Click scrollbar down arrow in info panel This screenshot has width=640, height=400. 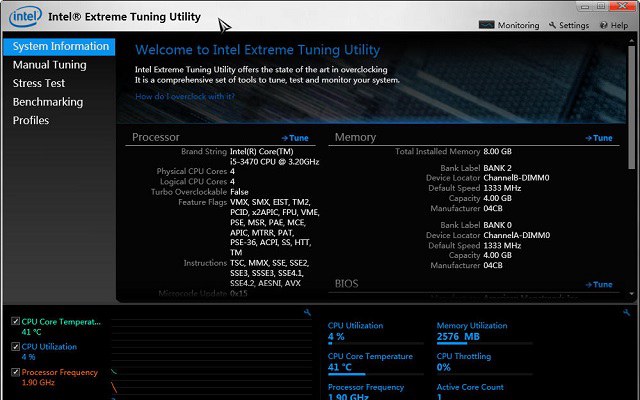click(632, 294)
